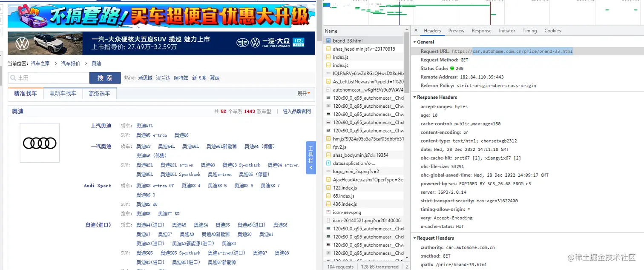Close the request details pane

click(416, 31)
